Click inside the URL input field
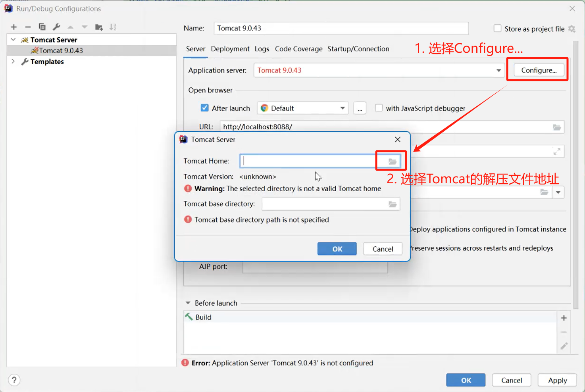This screenshot has height=392, width=585. (318, 127)
